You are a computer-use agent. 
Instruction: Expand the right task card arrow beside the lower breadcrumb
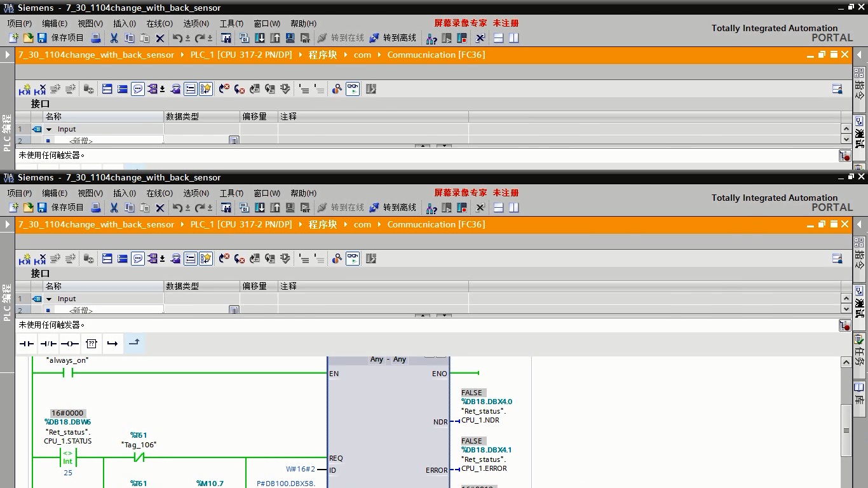(x=860, y=224)
